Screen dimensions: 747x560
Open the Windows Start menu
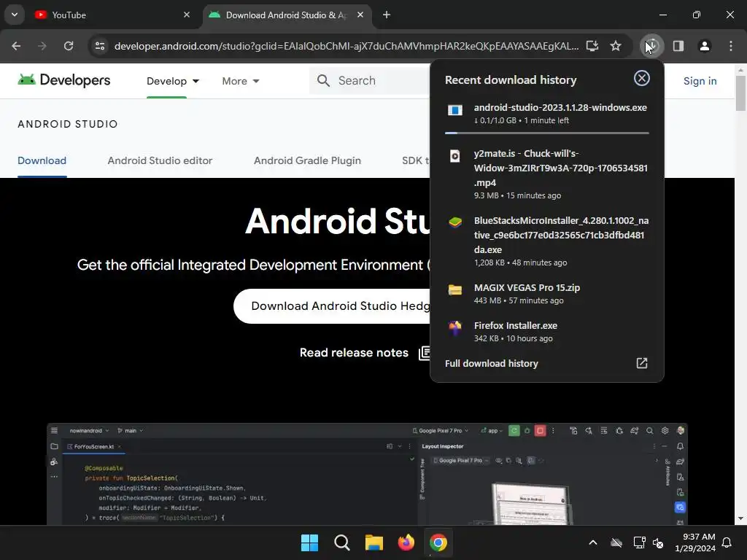pyautogui.click(x=309, y=542)
